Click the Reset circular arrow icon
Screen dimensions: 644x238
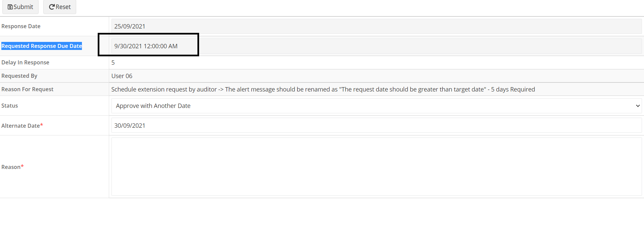point(52,7)
